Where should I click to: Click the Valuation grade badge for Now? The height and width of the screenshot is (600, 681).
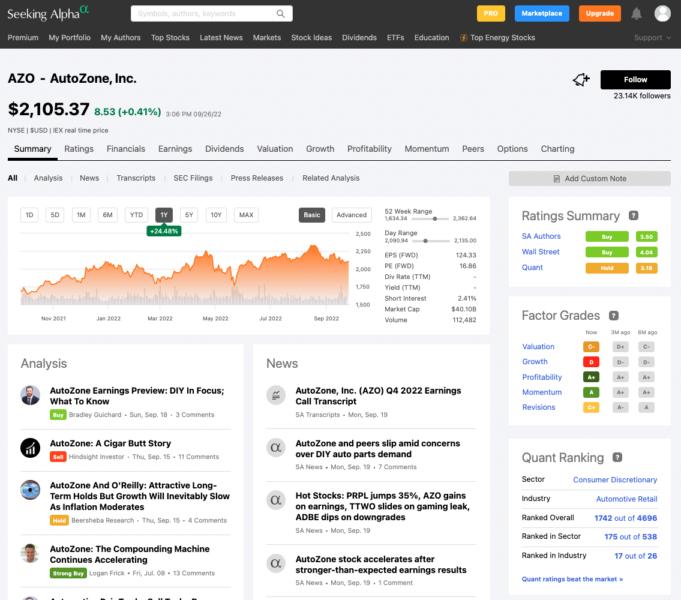(x=591, y=347)
